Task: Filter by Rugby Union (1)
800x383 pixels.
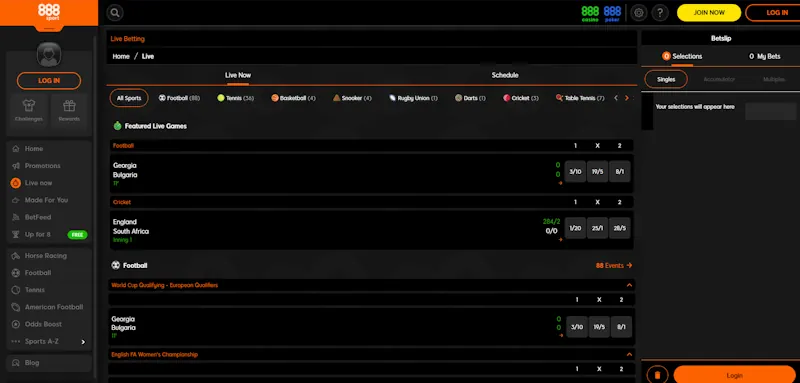Action: coord(413,98)
